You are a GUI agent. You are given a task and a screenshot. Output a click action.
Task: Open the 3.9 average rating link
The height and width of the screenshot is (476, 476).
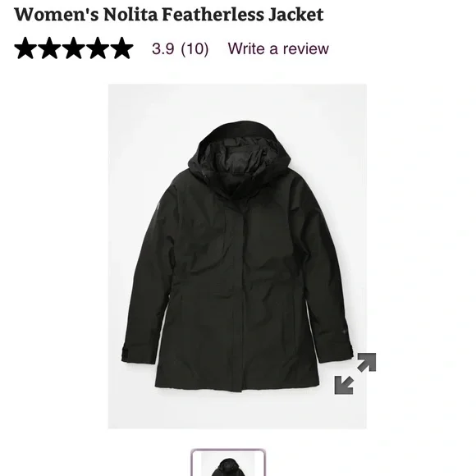coord(163,48)
